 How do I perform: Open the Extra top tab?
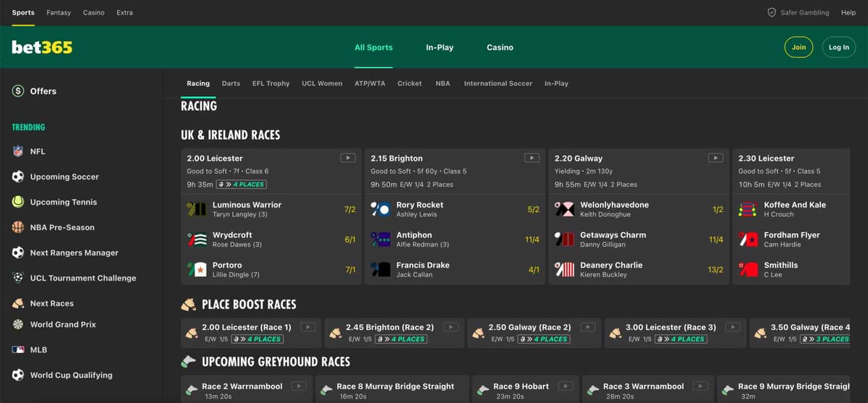[125, 12]
